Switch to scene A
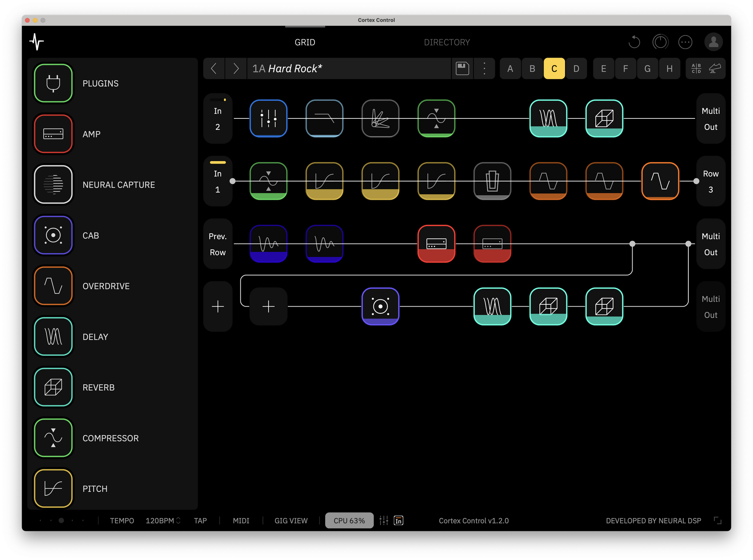Screen dimensions: 753x560 click(510, 69)
